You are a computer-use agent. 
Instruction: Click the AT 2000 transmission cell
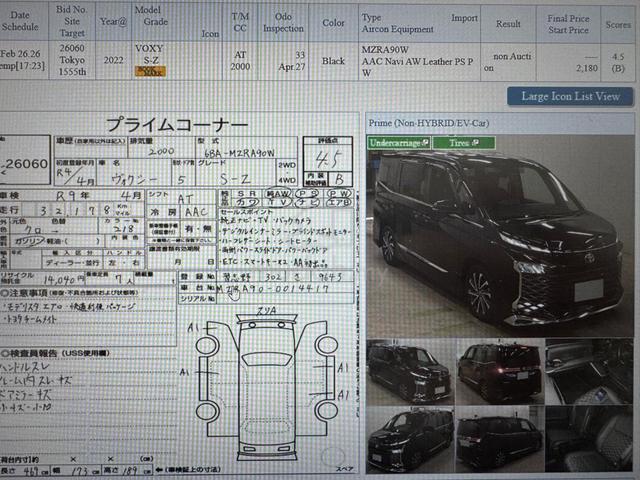(x=240, y=60)
